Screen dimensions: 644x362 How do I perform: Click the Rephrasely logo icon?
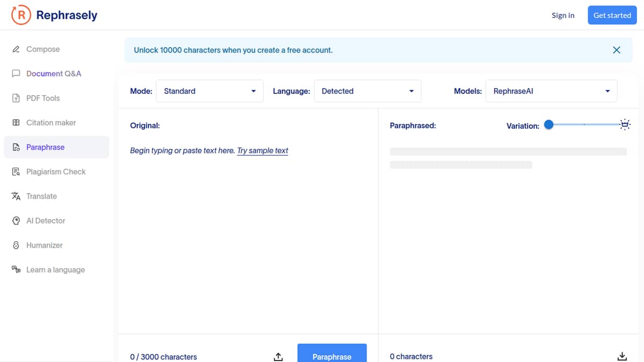tap(21, 15)
